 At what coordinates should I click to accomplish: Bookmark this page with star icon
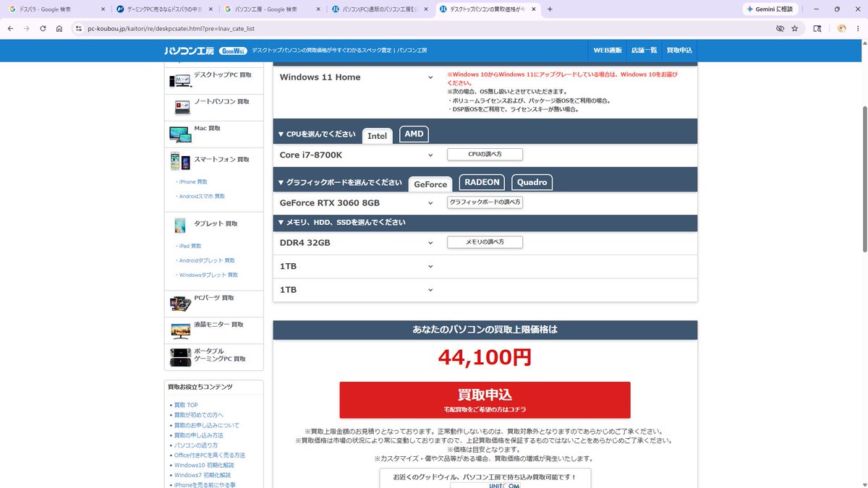[794, 28]
